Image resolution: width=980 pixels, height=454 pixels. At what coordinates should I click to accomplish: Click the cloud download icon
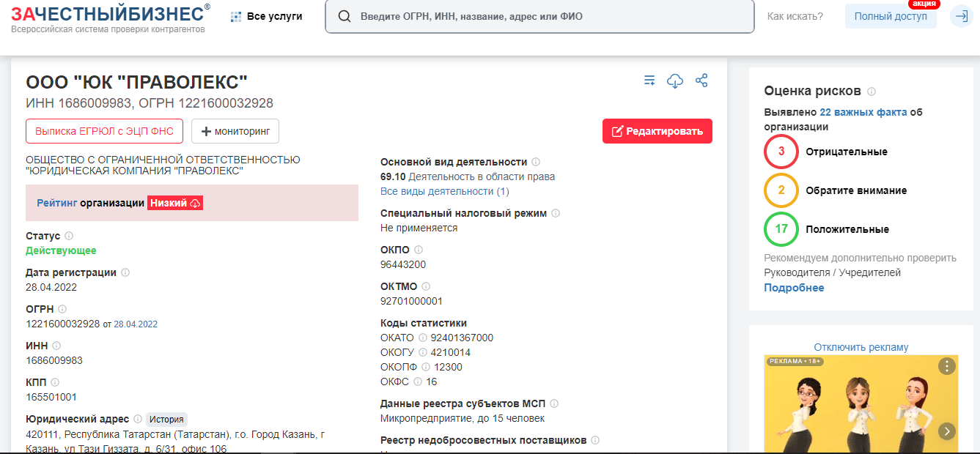coord(675,81)
